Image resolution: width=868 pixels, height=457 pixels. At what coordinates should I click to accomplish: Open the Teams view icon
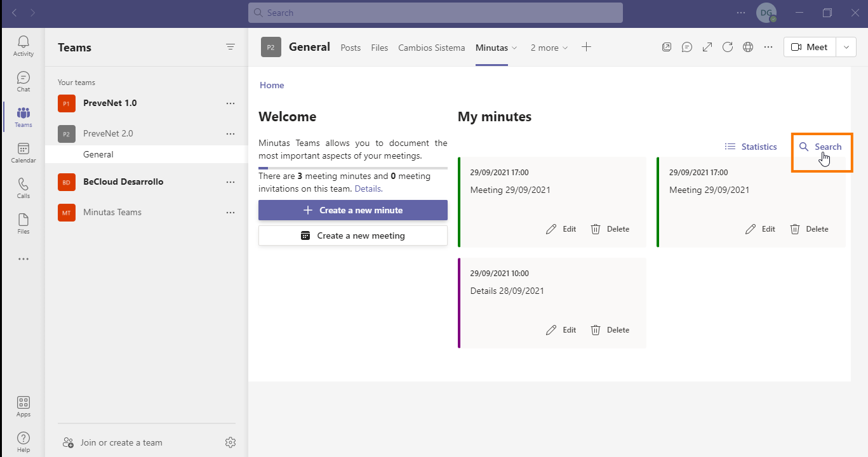coord(23,117)
